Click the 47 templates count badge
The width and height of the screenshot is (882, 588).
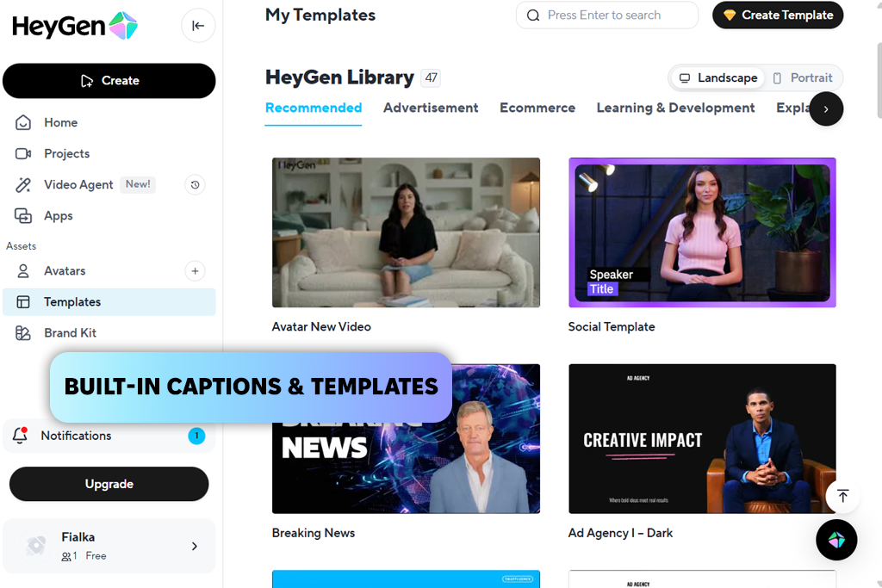point(431,77)
